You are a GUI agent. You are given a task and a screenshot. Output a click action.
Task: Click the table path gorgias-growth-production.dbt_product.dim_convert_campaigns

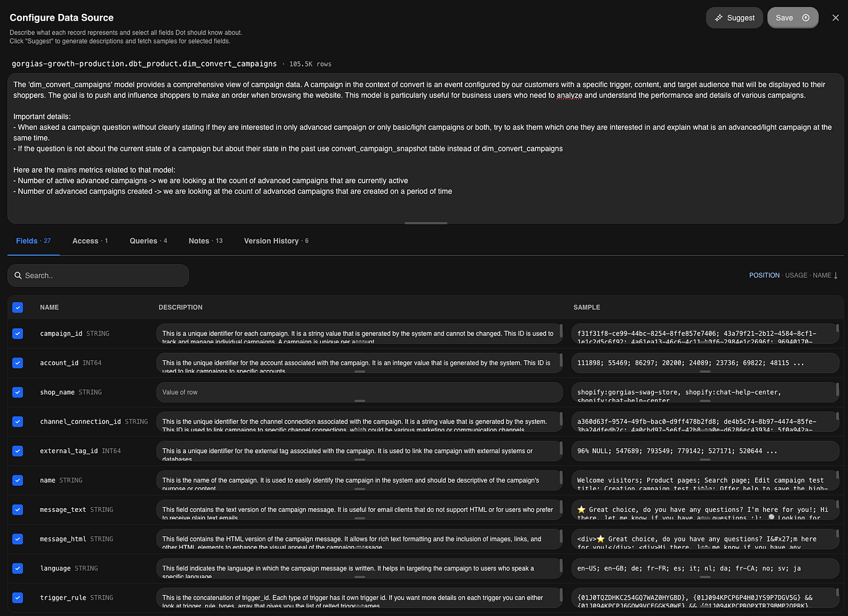tap(144, 64)
